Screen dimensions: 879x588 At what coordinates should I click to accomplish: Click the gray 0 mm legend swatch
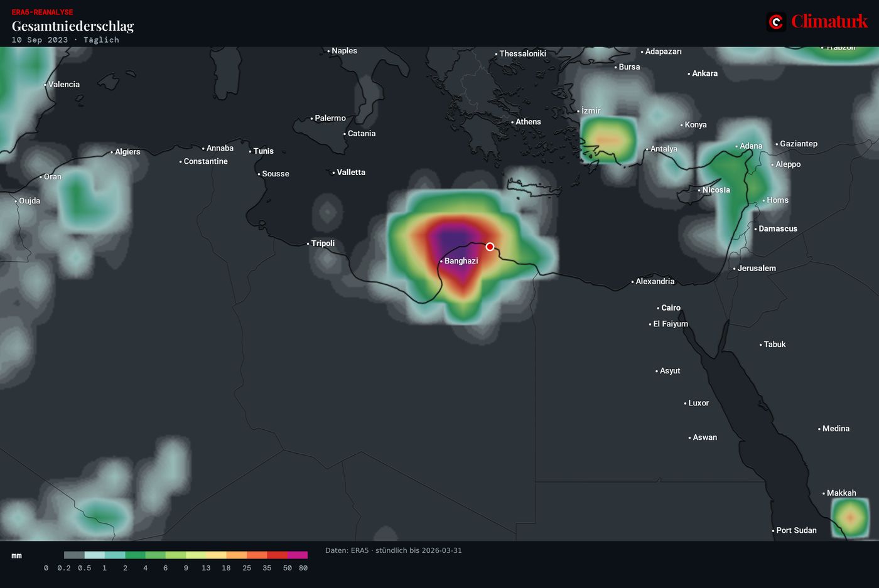pyautogui.click(x=74, y=555)
